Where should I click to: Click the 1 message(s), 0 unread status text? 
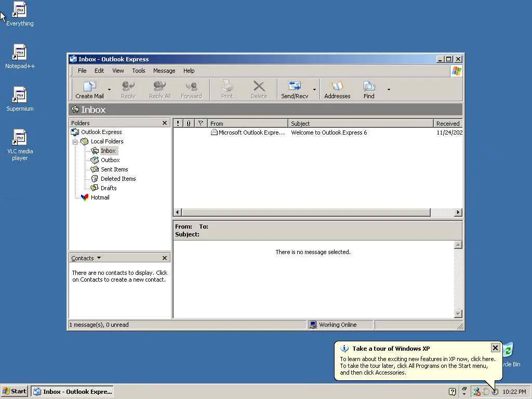[99, 325]
